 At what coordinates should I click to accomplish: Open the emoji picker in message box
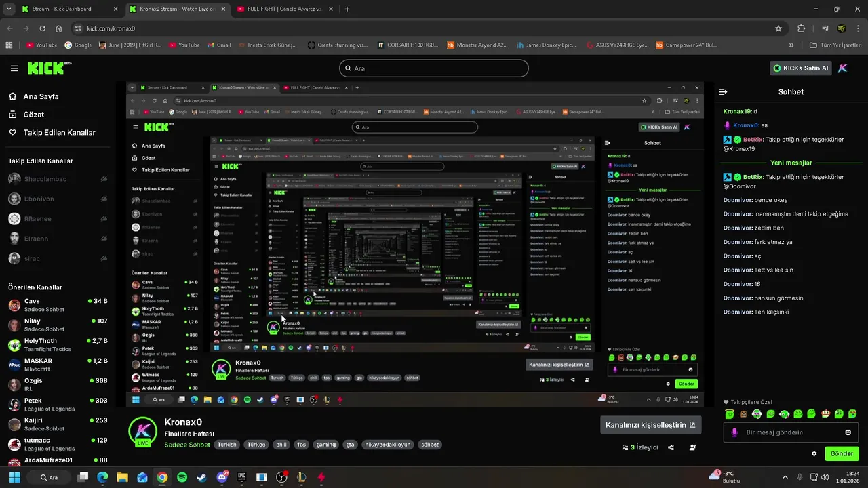[848, 432]
